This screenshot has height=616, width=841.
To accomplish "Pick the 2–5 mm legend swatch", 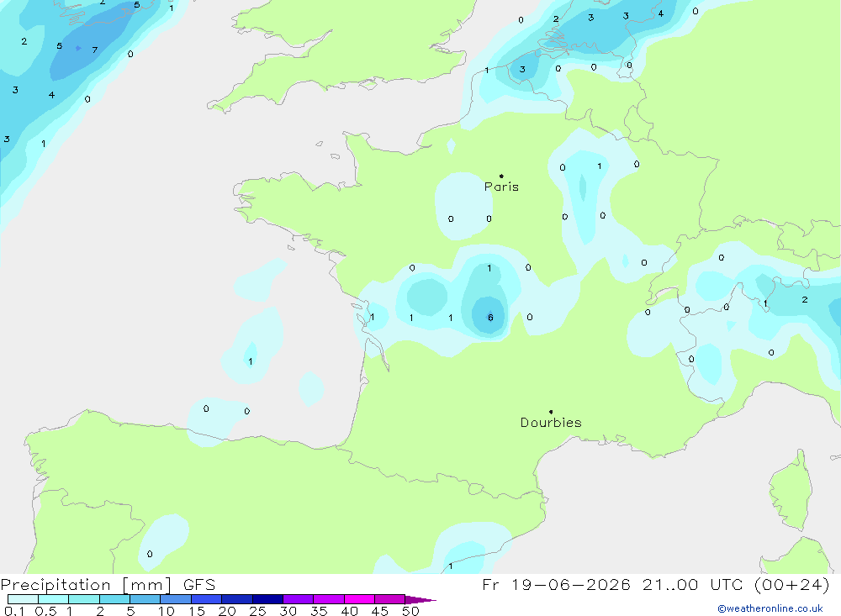I will [114, 599].
